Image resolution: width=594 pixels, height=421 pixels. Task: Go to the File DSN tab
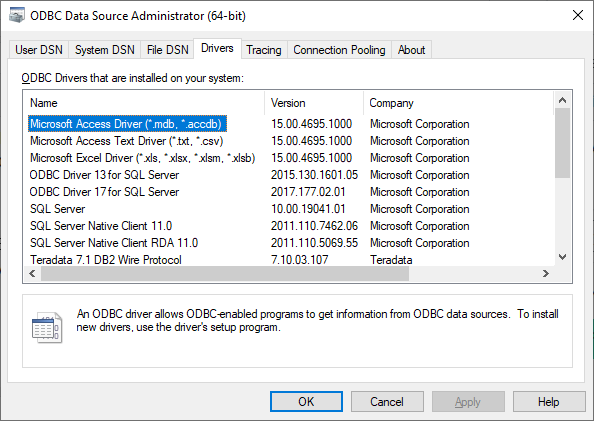[167, 50]
